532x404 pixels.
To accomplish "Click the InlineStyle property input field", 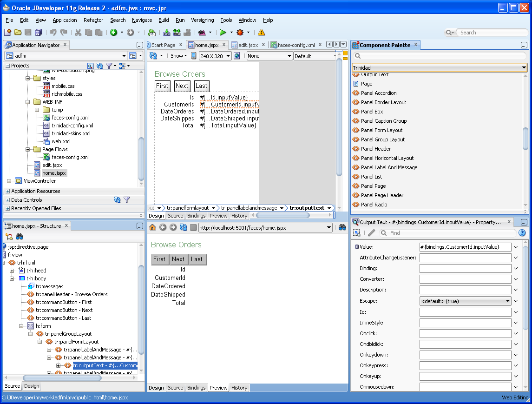I will coord(465,323).
